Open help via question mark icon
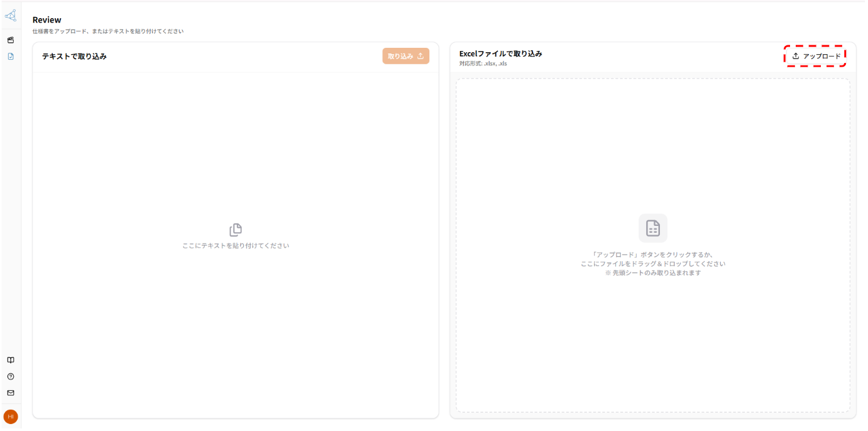 pyautogui.click(x=11, y=377)
